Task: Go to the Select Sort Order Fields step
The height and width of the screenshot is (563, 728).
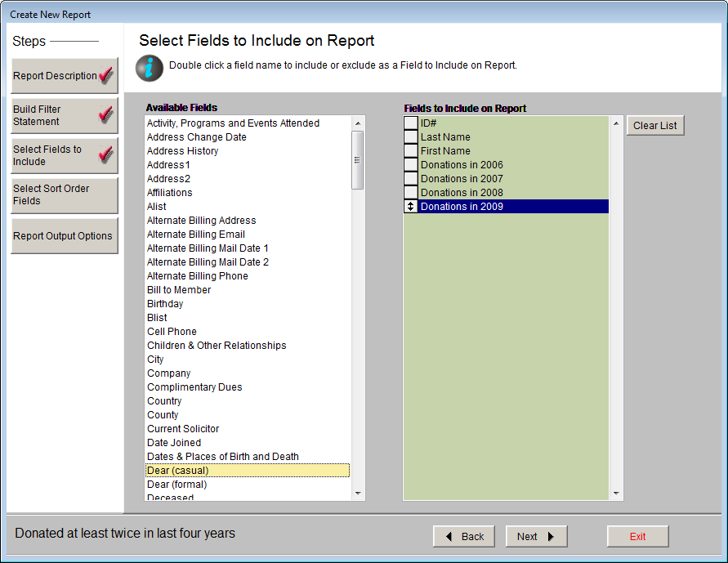Action: 65,195
